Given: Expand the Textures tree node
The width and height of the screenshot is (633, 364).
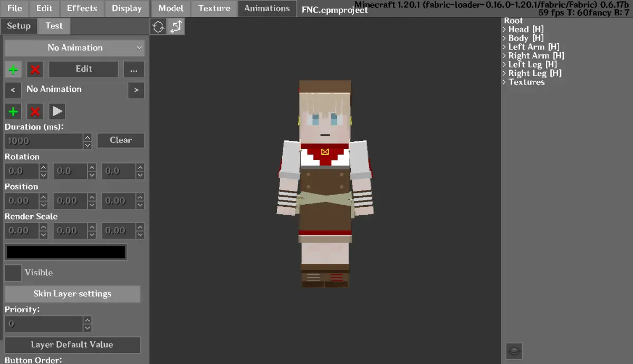Looking at the screenshot, I should tap(524, 82).
